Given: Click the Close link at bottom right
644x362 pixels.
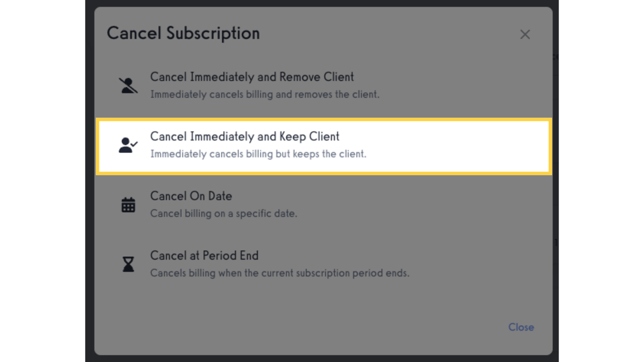Looking at the screenshot, I should pyautogui.click(x=521, y=327).
